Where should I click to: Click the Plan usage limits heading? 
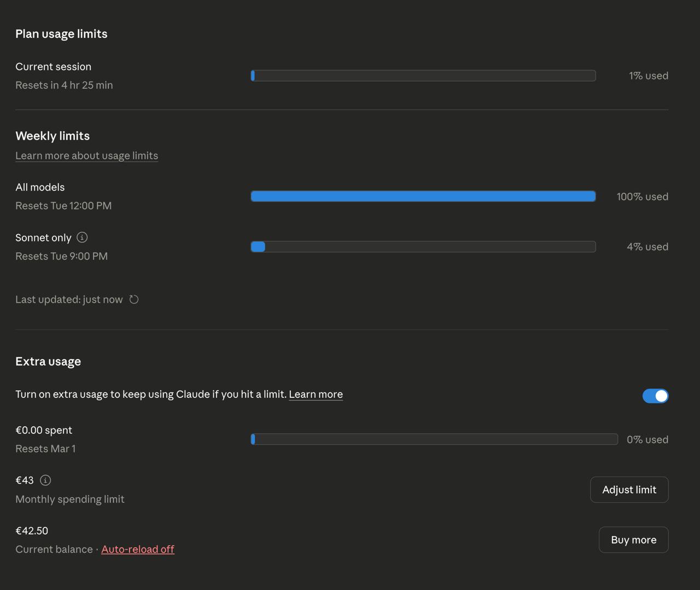pos(61,34)
